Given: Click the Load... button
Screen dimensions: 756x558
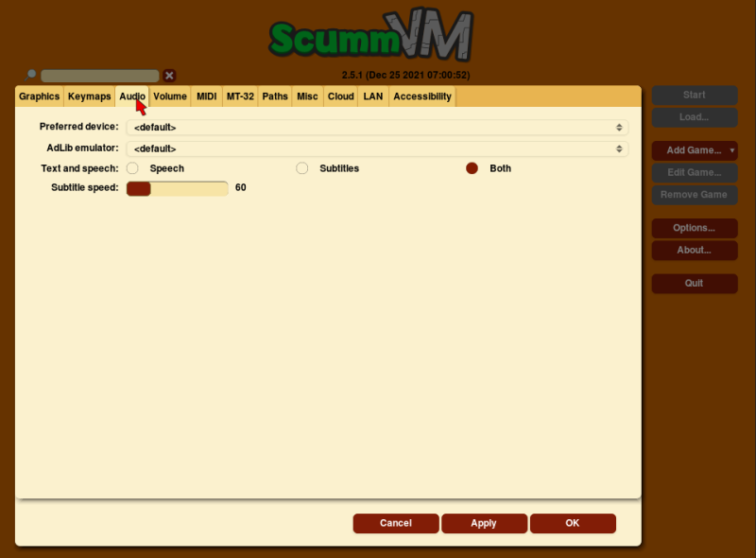Looking at the screenshot, I should [x=695, y=117].
